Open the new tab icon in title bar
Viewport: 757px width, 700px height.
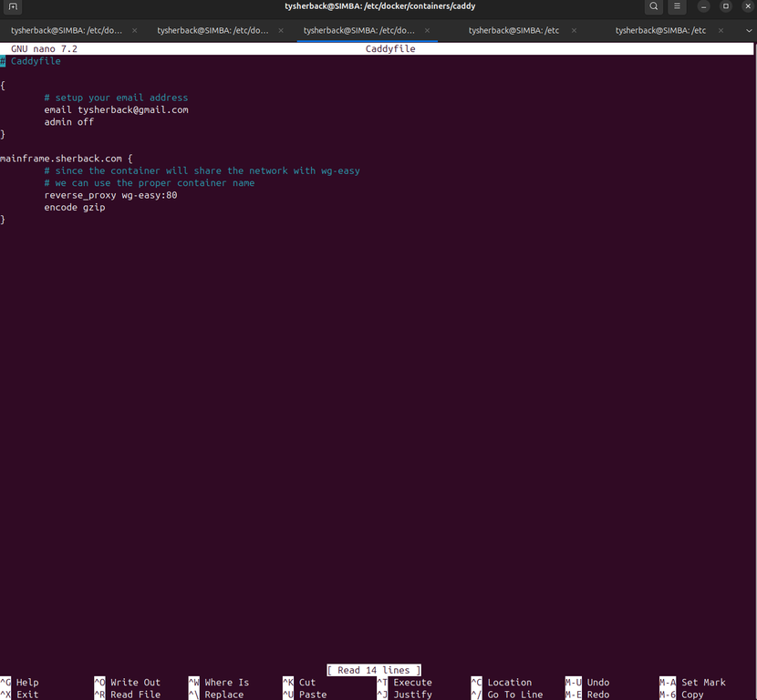click(13, 6)
